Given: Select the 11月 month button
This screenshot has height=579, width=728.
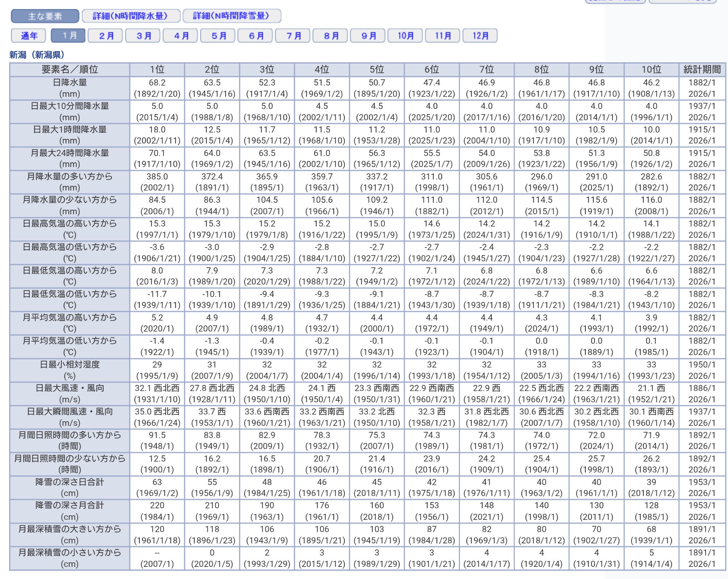Looking at the screenshot, I should tap(442, 36).
